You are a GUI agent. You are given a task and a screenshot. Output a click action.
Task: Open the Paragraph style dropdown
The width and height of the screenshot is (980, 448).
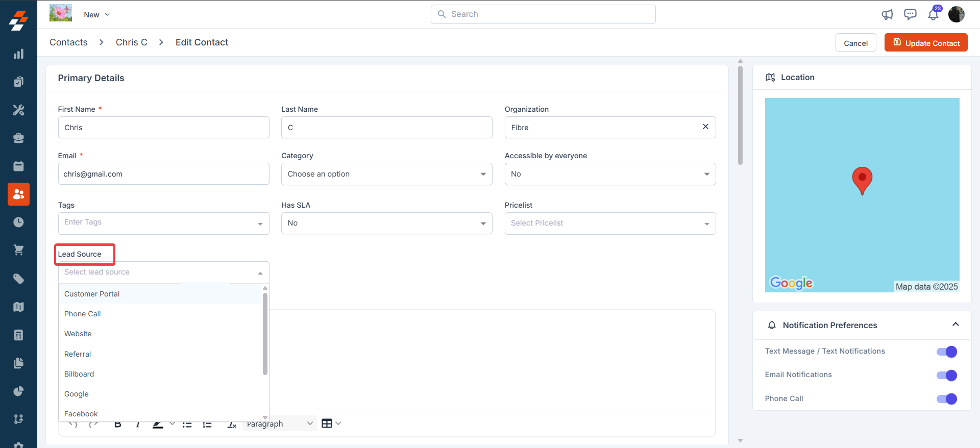(279, 424)
